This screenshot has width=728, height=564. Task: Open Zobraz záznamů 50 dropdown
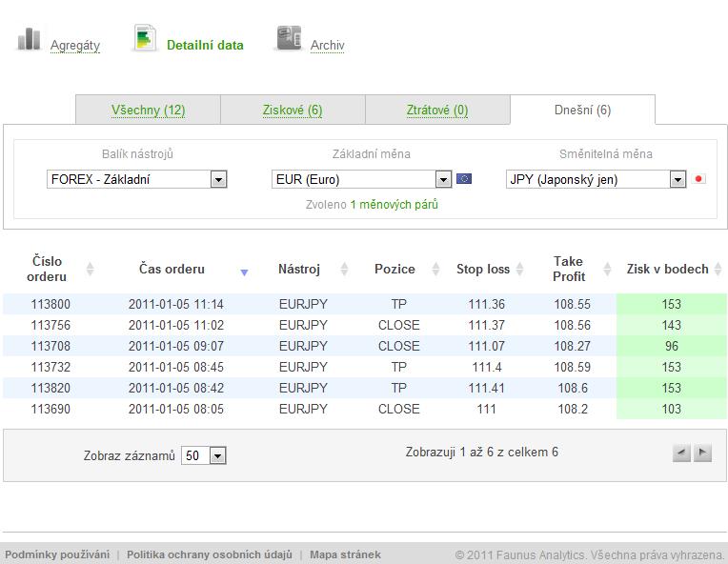(203, 455)
